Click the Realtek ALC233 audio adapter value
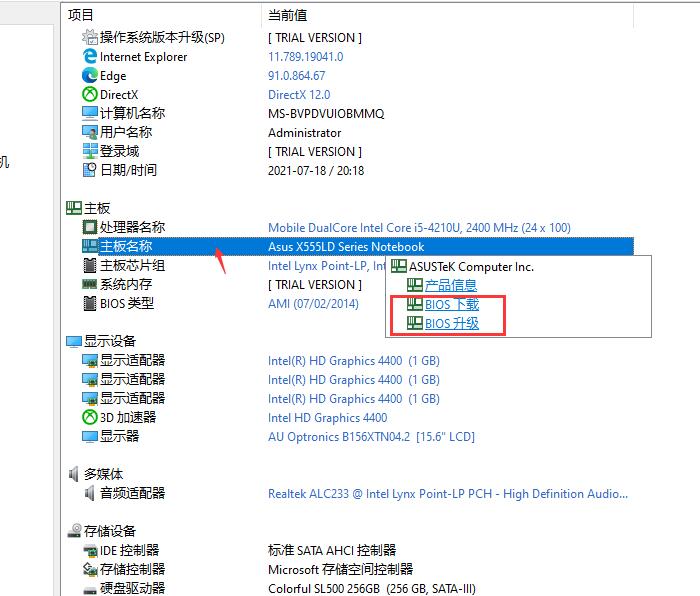Viewport: 700px width, 596px height. pos(448,494)
